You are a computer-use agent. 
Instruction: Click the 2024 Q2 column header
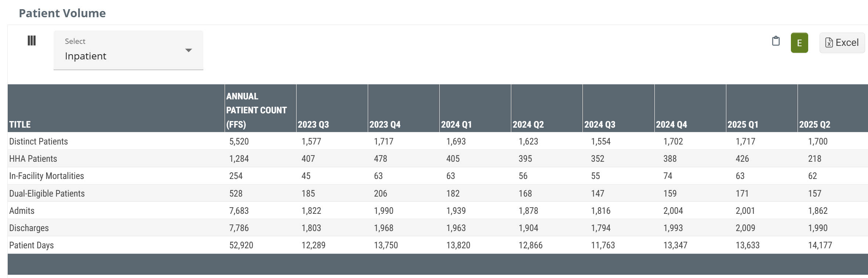click(x=528, y=124)
